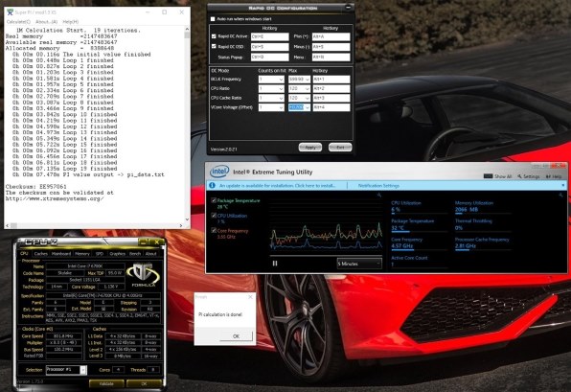
Task: Toggle Auto run when windows start
Action: (x=213, y=19)
